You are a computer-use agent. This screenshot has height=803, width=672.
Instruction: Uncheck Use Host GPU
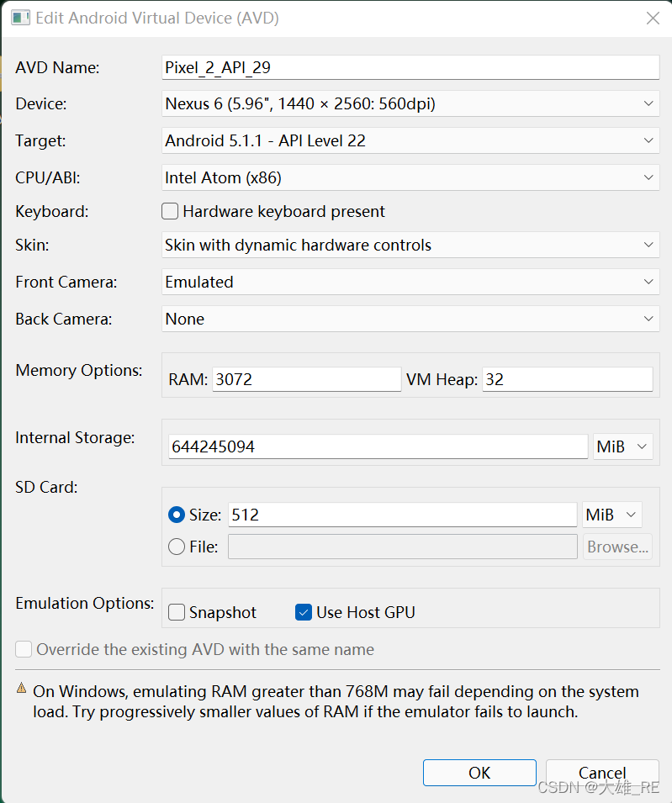(304, 613)
